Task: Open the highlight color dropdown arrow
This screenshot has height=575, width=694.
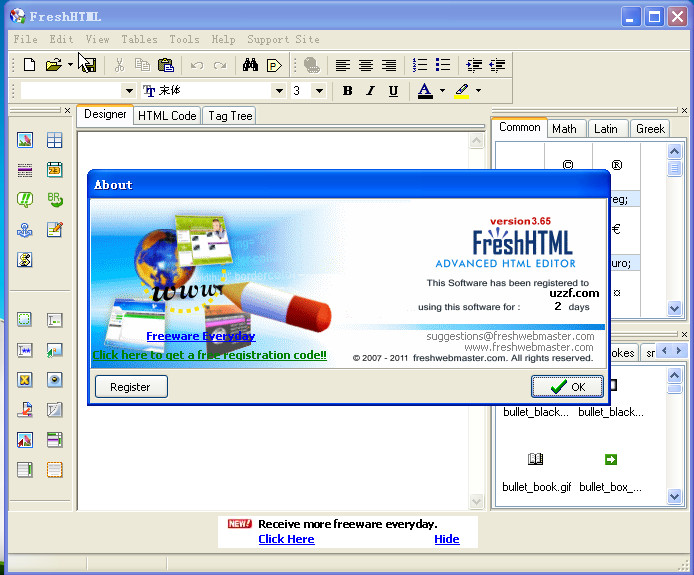Action: [x=478, y=91]
